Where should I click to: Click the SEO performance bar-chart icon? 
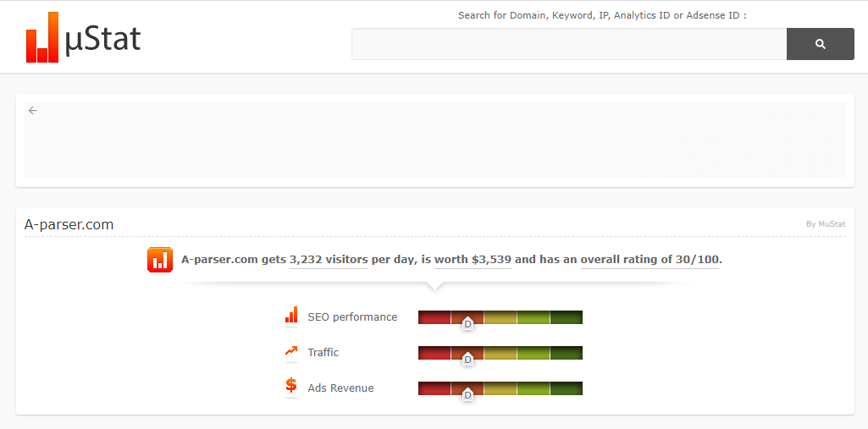point(291,316)
